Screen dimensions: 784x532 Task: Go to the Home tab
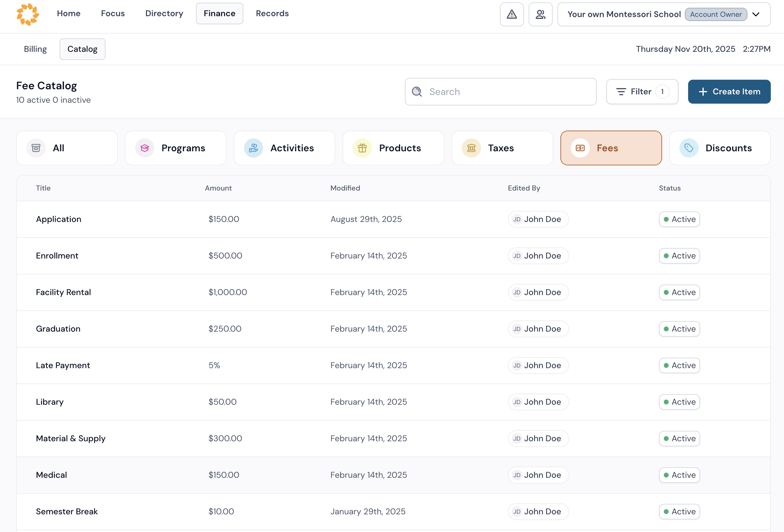pyautogui.click(x=69, y=13)
